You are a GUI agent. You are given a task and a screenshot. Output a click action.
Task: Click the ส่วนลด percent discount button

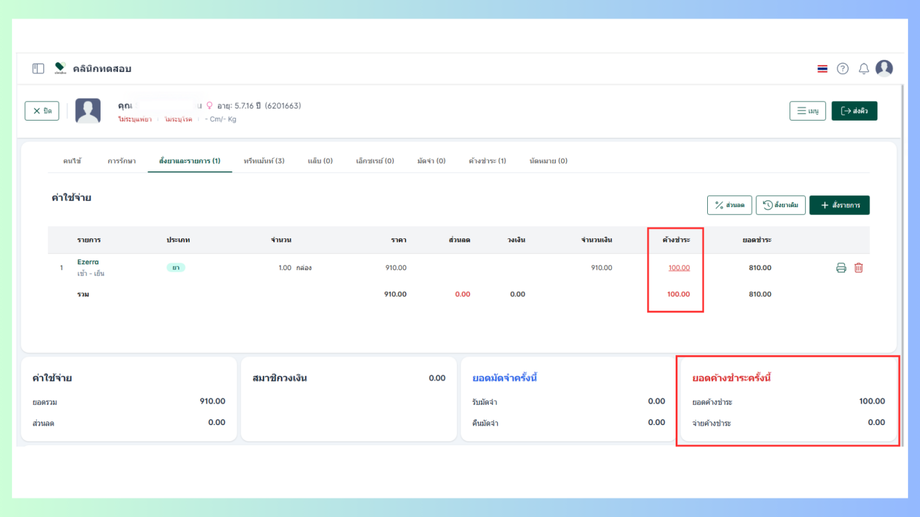tap(729, 205)
